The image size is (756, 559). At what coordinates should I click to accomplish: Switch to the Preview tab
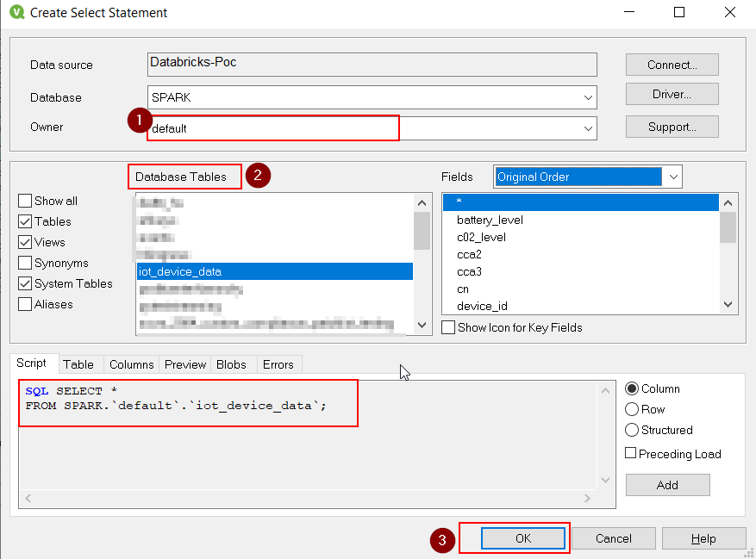[185, 364]
